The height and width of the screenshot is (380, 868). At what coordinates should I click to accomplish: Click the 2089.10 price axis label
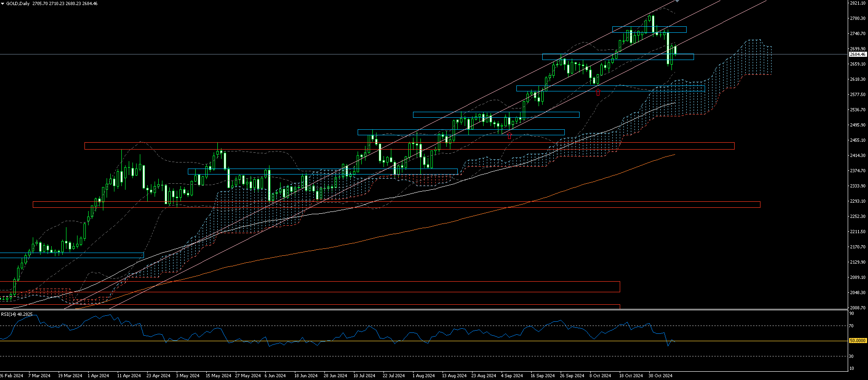pos(857,277)
